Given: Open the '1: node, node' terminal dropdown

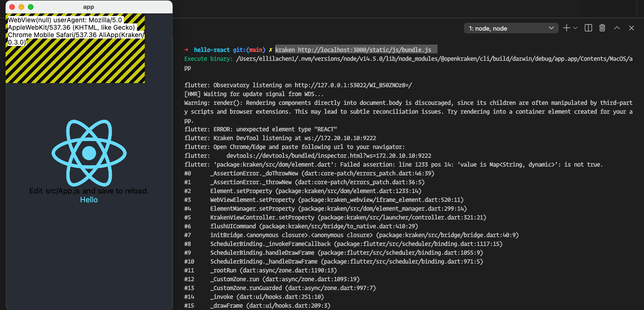Looking at the screenshot, I should tap(510, 28).
